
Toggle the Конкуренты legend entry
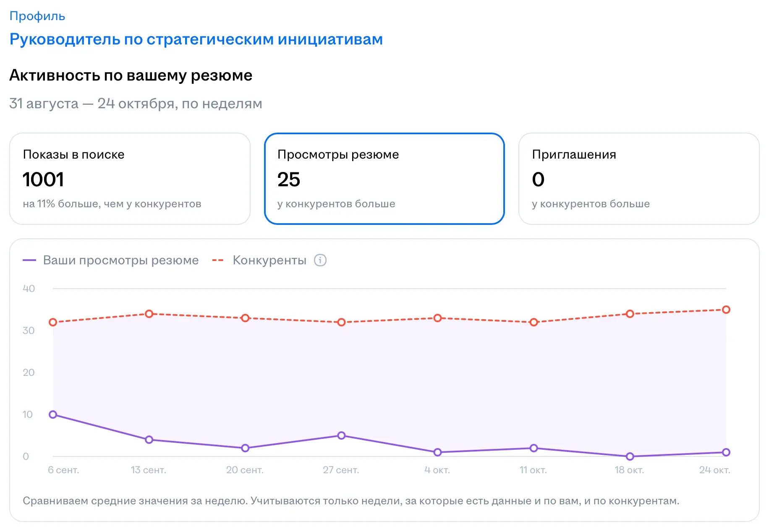259,260
